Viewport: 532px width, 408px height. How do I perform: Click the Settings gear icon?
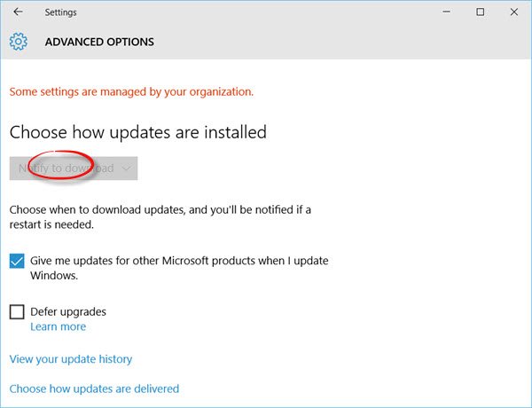(x=19, y=42)
